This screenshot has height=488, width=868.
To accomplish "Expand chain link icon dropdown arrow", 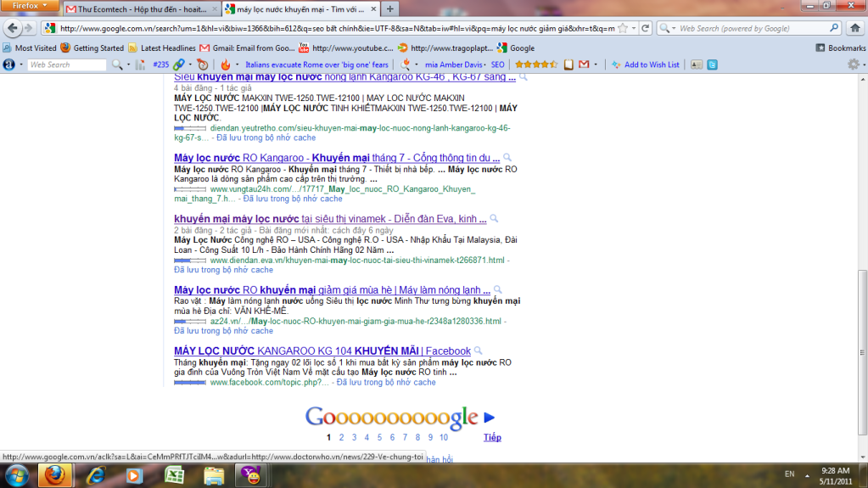I will [x=190, y=65].
